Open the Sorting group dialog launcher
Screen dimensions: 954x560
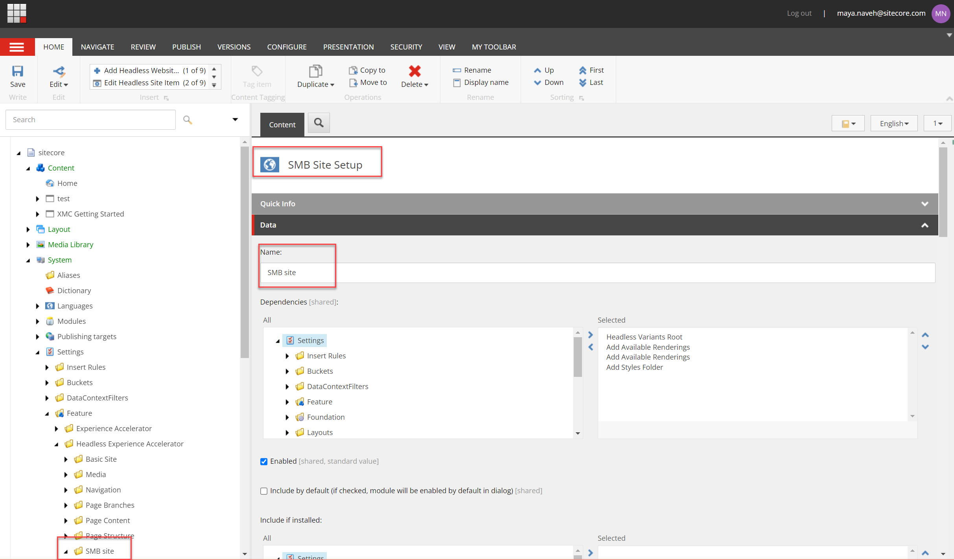click(581, 98)
